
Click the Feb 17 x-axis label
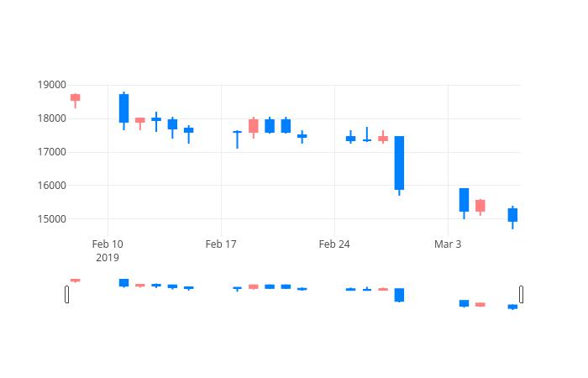tap(221, 244)
